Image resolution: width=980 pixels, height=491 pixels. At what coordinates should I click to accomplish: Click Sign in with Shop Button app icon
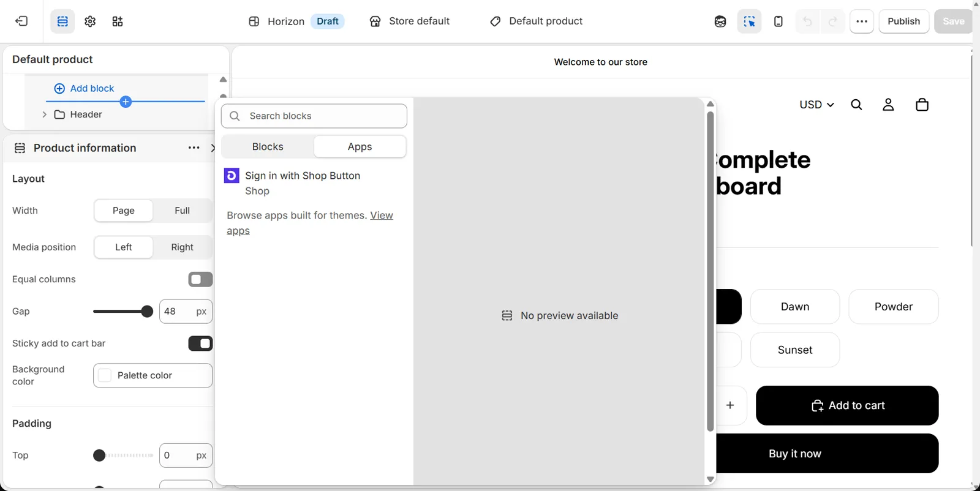pyautogui.click(x=232, y=176)
